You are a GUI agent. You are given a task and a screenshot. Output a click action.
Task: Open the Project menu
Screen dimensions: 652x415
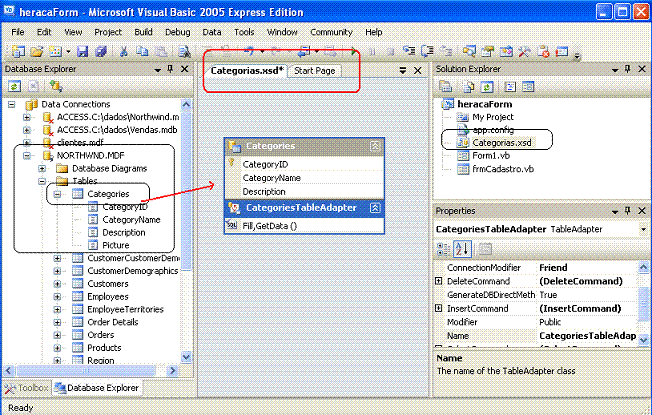tap(108, 32)
